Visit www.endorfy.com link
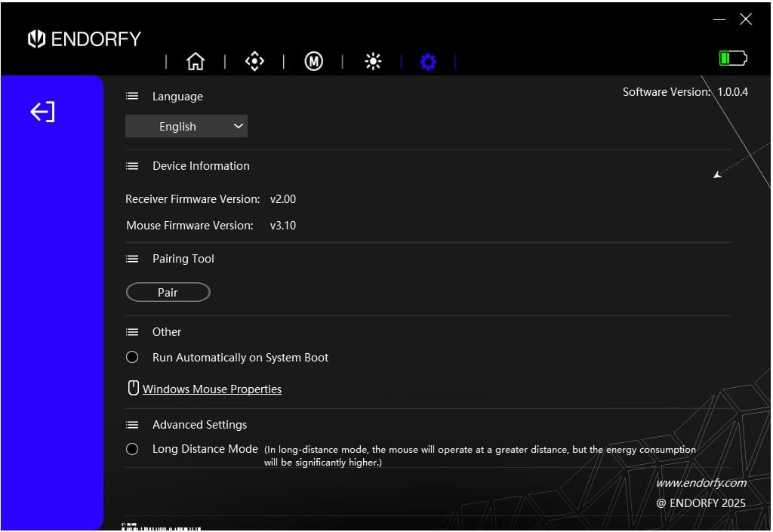Image resolution: width=773 pixels, height=532 pixels. point(701,483)
